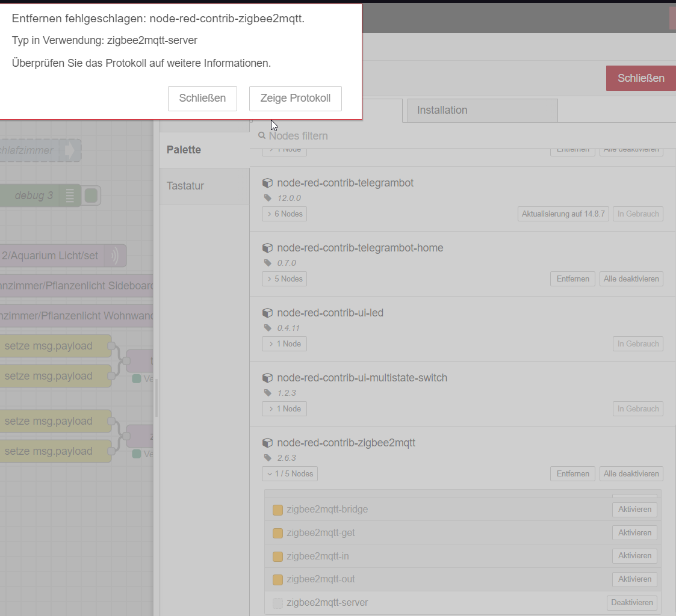Screen dimensions: 676x616
Task: Toggle the debug 3 node output button
Action: (x=91, y=196)
